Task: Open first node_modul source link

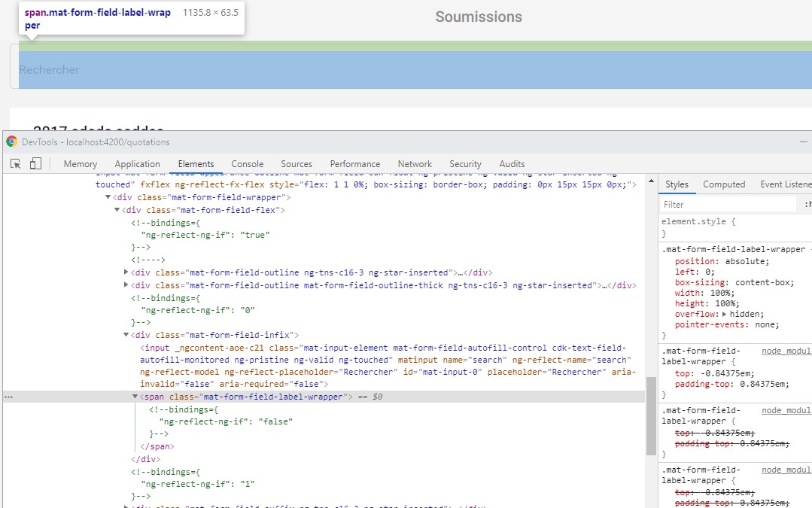Action: pyautogui.click(x=786, y=351)
